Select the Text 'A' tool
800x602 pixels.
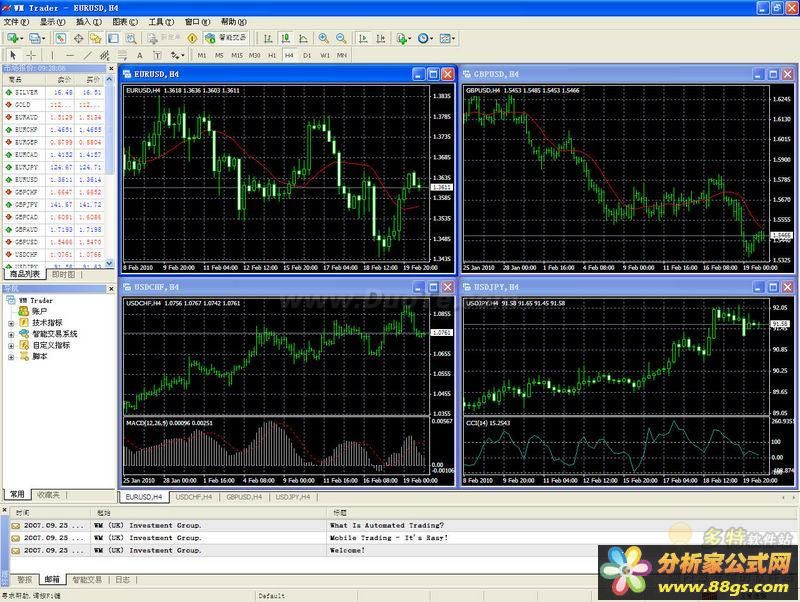[140, 55]
